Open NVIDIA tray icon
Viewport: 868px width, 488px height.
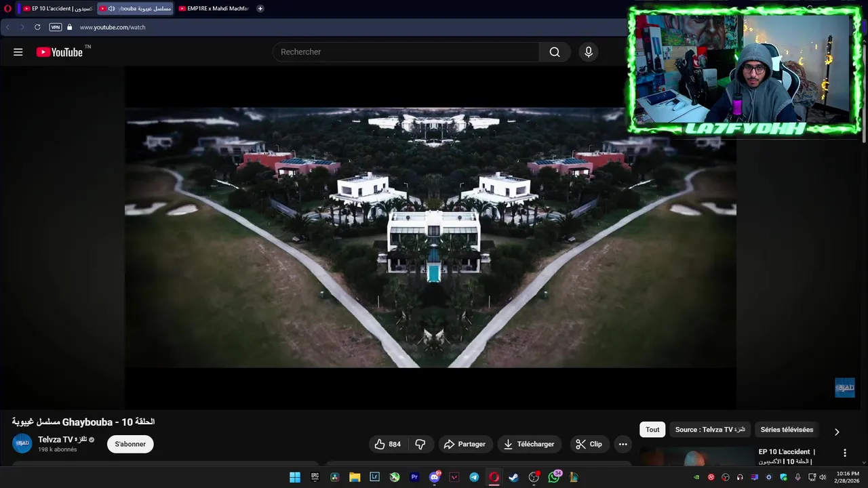pyautogui.click(x=696, y=477)
